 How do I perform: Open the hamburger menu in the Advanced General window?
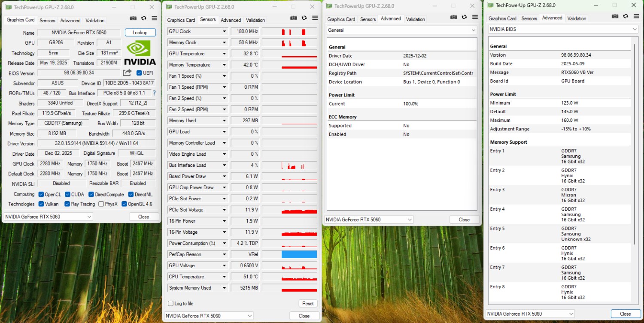(x=475, y=17)
